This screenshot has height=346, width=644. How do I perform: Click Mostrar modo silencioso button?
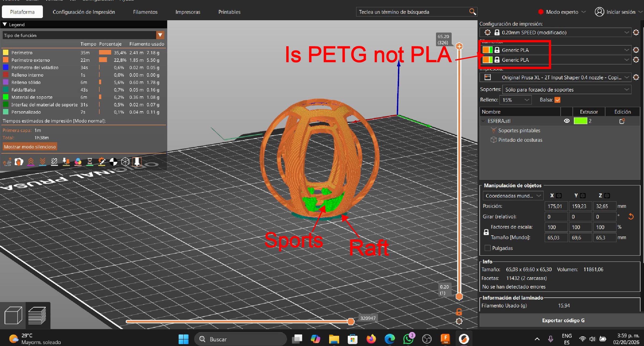click(30, 147)
